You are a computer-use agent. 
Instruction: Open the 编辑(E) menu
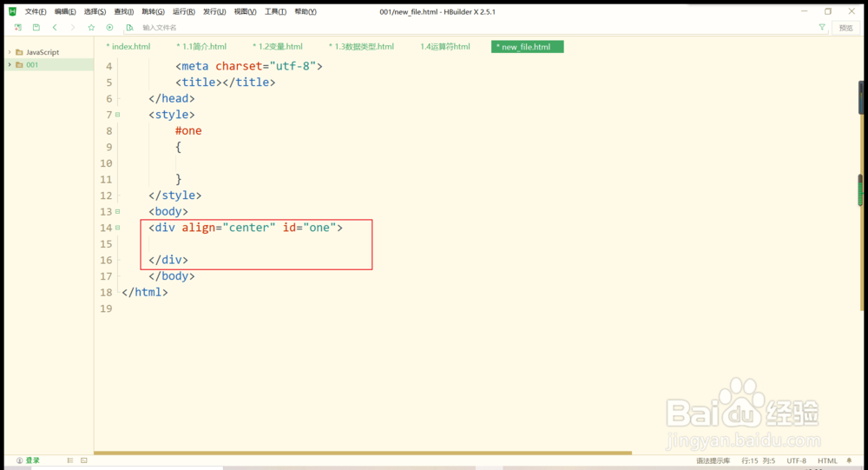(65, 11)
